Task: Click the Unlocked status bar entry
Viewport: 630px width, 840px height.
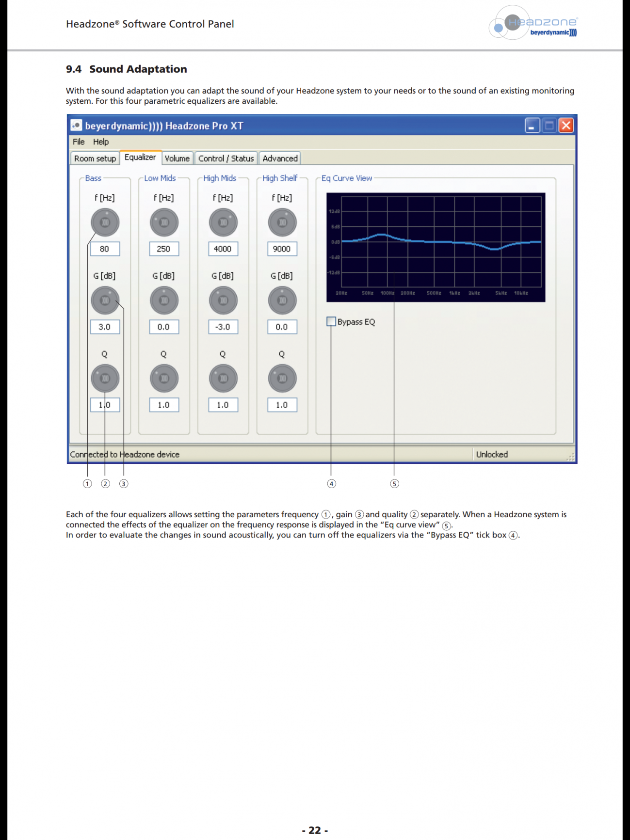Action: point(492,454)
